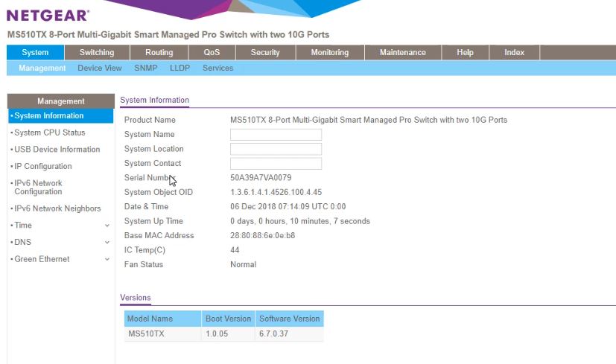Open the Switching tab
Screen dimensions: 616x364
click(97, 52)
